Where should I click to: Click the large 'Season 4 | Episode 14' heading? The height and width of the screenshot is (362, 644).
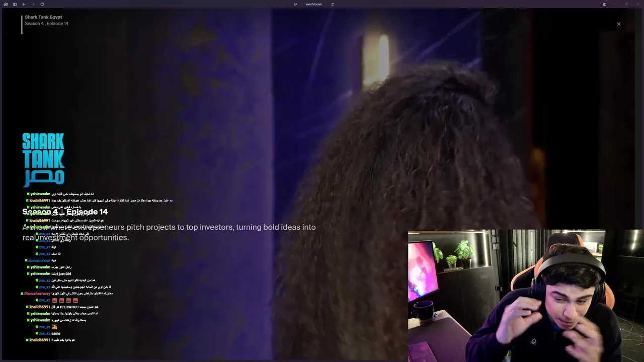click(x=65, y=212)
